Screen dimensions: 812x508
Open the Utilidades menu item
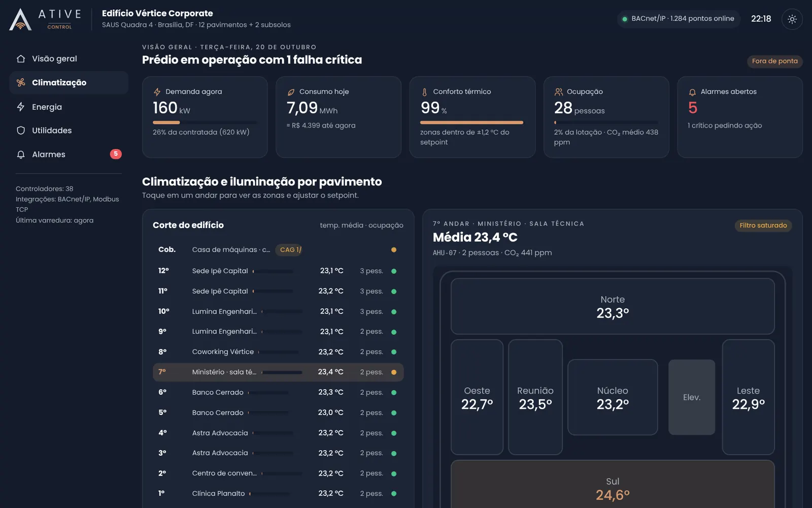click(x=69, y=131)
